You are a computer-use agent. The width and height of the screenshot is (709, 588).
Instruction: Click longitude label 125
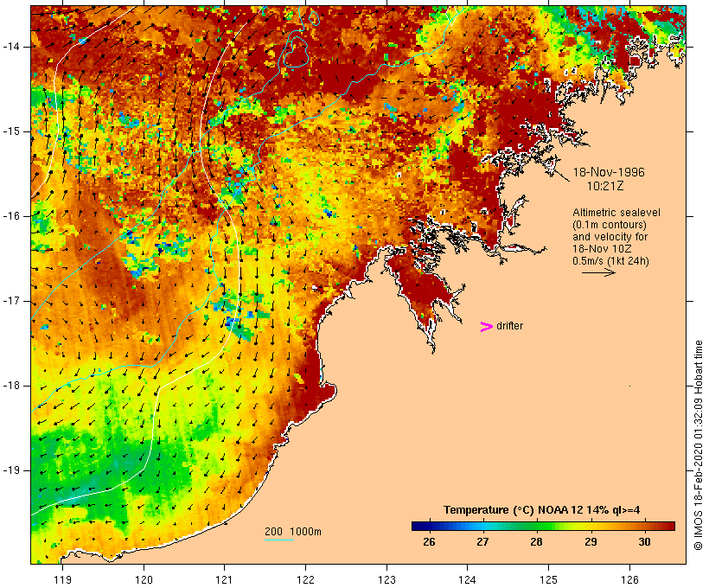tap(548, 579)
